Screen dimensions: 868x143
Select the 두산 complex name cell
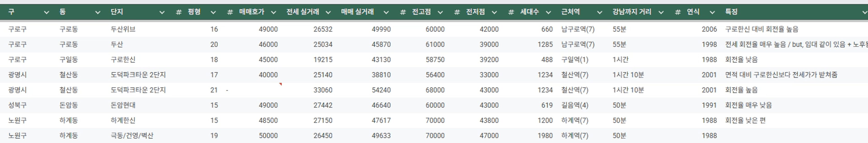[117, 45]
